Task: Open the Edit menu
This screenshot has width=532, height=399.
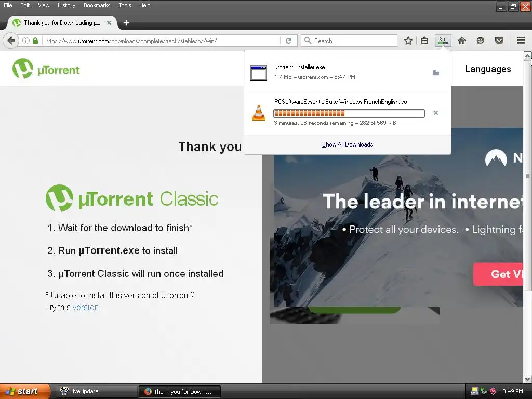Action: click(x=25, y=5)
